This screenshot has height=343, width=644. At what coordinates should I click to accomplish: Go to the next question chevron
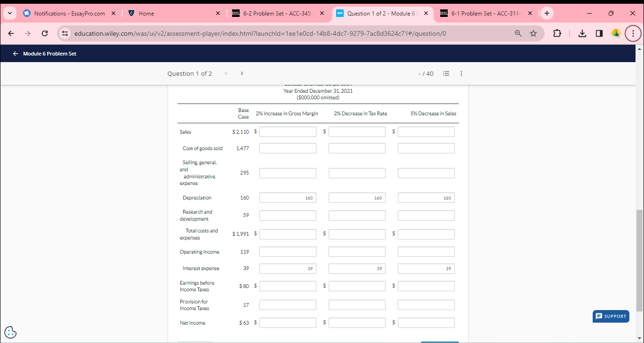coord(242,73)
